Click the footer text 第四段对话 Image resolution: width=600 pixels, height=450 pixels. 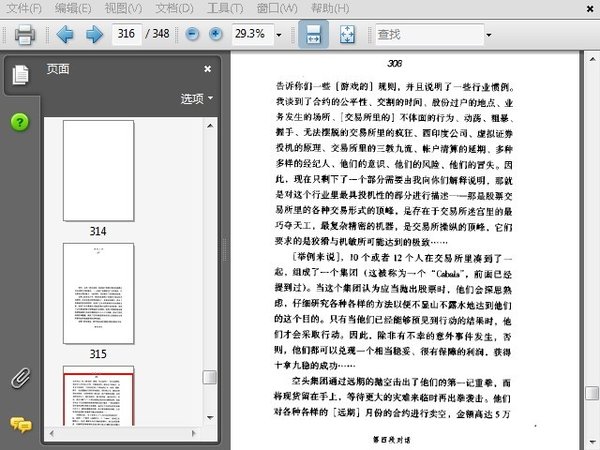(391, 440)
